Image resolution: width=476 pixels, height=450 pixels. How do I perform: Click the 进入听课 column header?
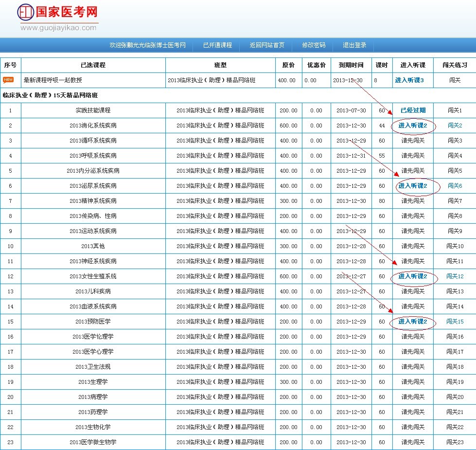413,65
